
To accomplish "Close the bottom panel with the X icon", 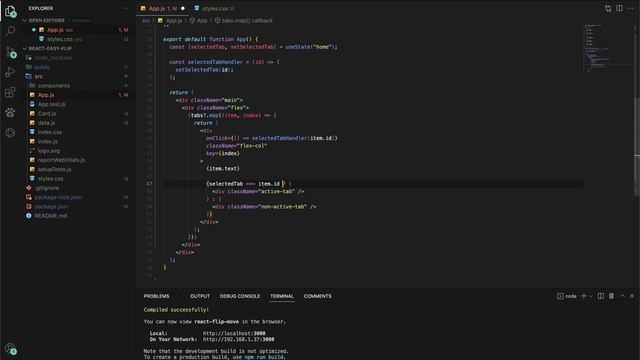I will [632, 296].
